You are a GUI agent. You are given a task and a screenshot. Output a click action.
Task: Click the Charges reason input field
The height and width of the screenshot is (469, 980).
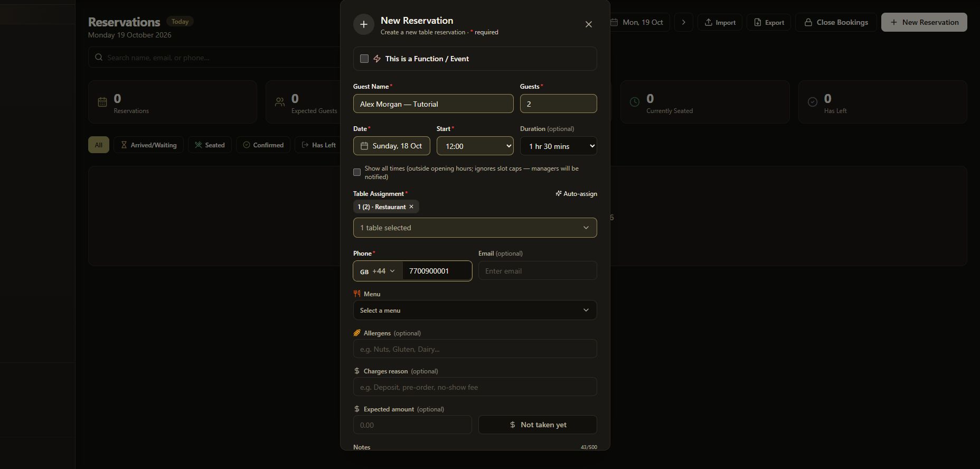475,387
